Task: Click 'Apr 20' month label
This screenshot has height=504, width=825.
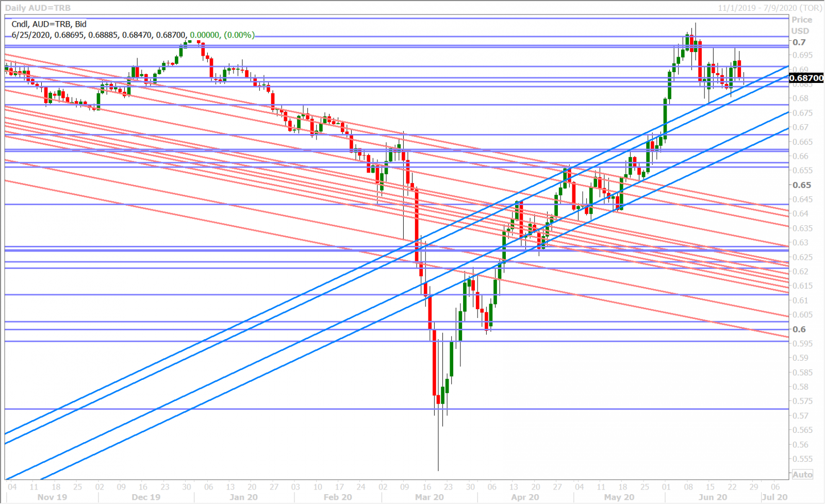Action: [525, 497]
